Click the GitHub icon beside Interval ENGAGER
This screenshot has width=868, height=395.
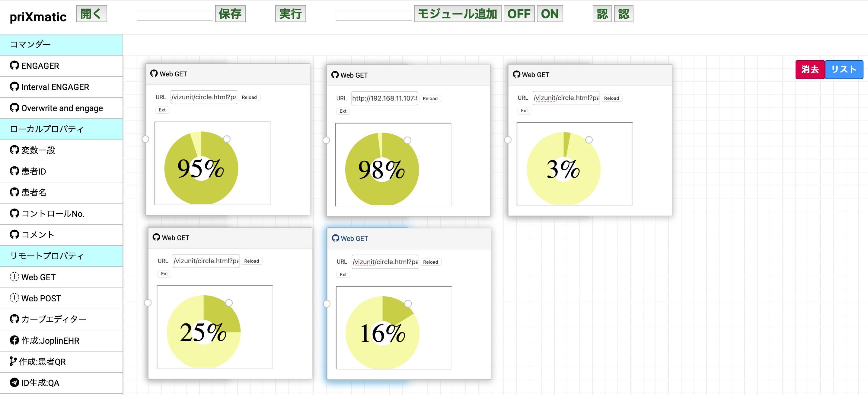[x=14, y=87]
